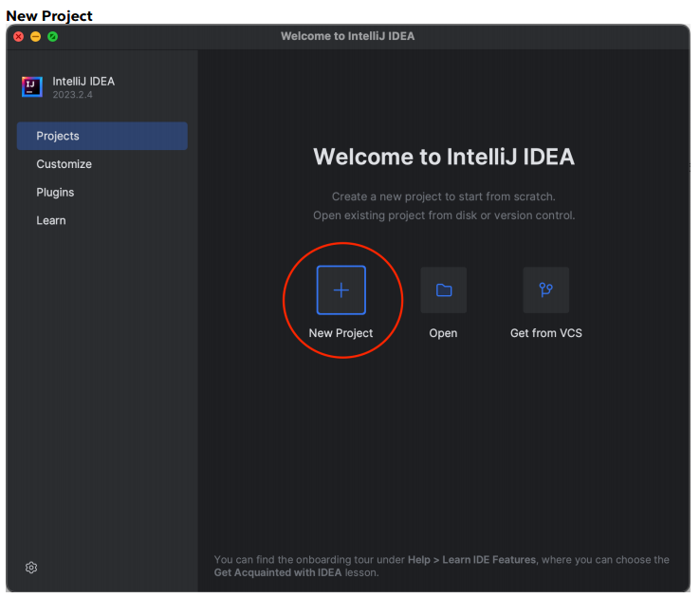Viewport: 700px width, 598px height.
Task: Click the green full-screen window button
Action: [53, 37]
